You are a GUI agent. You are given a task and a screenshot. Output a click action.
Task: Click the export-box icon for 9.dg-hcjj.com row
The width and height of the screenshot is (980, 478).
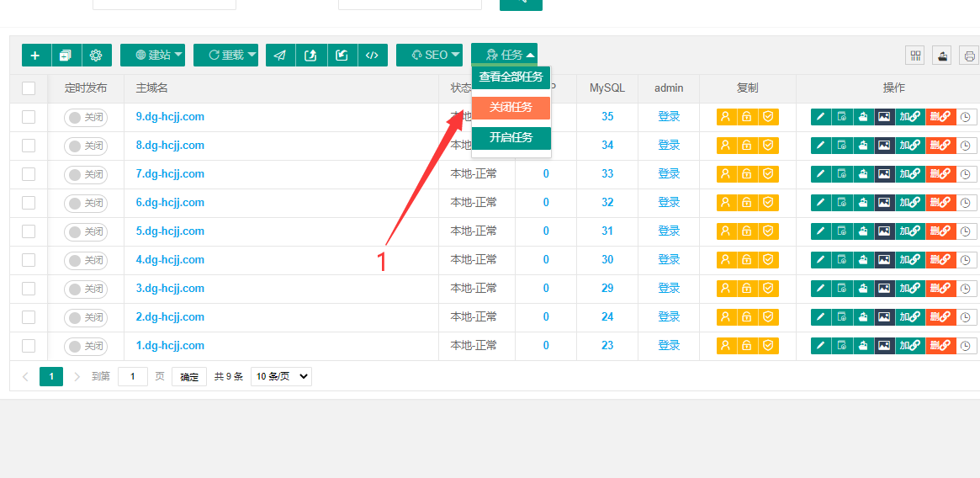(863, 116)
